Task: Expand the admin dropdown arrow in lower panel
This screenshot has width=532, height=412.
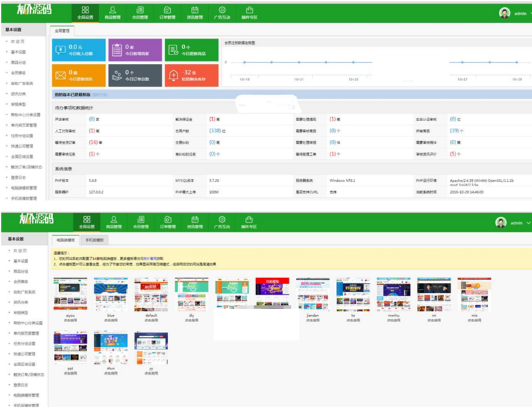Action: coord(528,223)
